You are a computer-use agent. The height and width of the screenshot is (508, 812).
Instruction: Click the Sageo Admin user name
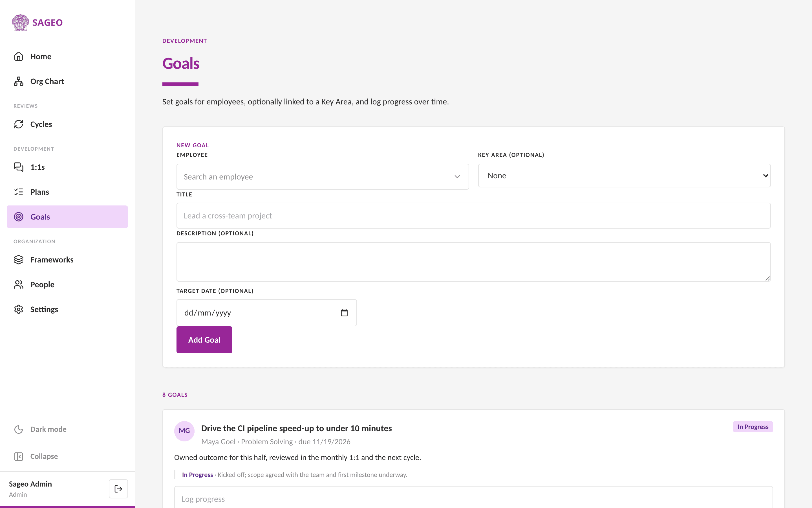(x=30, y=484)
